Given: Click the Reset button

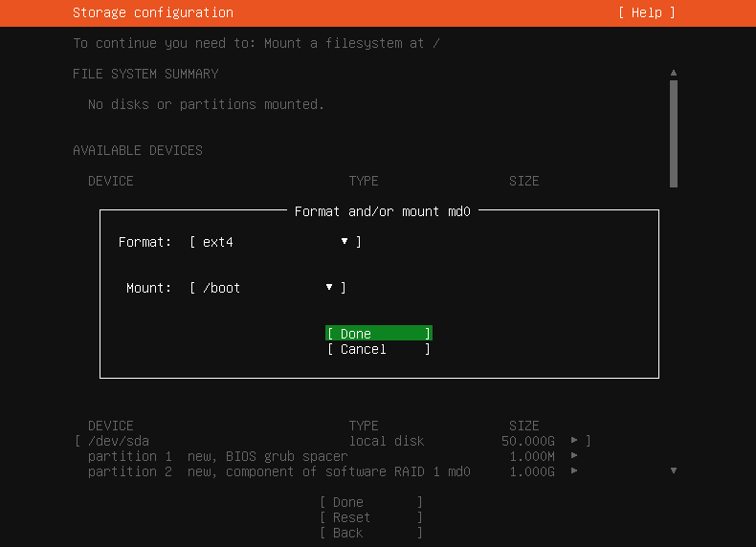Looking at the screenshot, I should tap(371, 517).
